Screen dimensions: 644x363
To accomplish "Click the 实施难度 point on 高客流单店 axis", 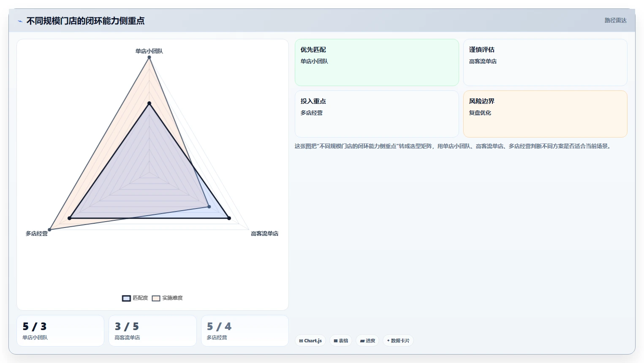I will pos(209,207).
